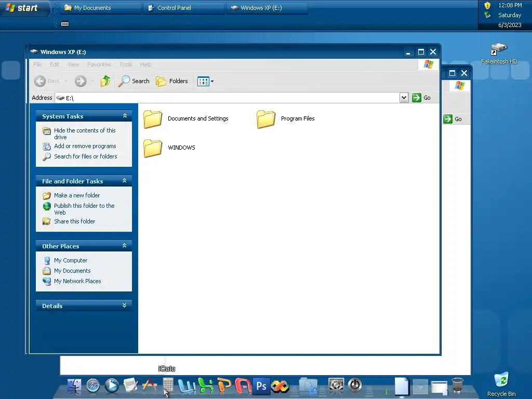Expand the Details panel
This screenshot has height=399, width=532.
pos(125,305)
